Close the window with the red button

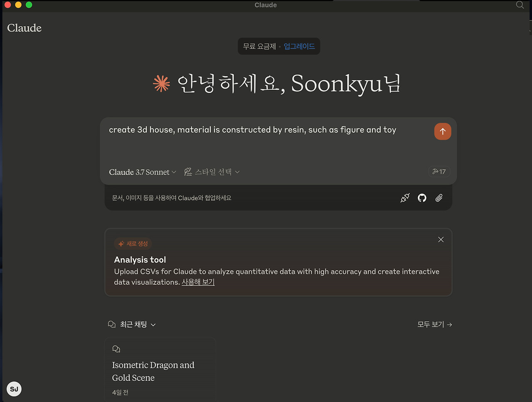[x=7, y=5]
